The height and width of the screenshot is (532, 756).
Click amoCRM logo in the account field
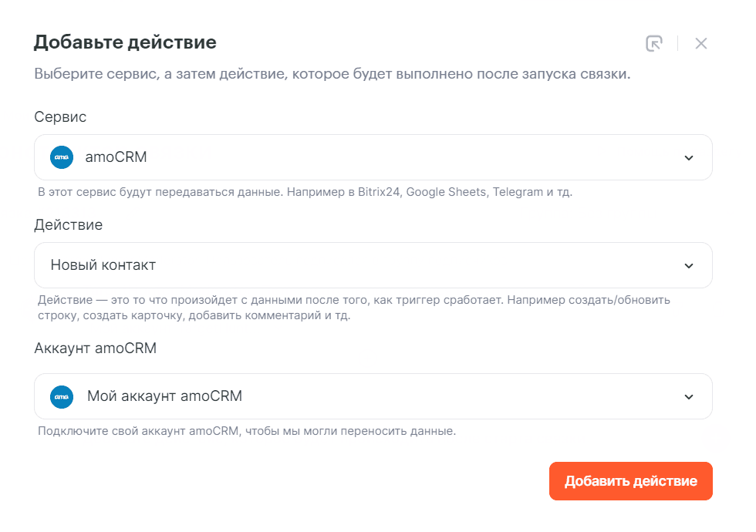(62, 396)
